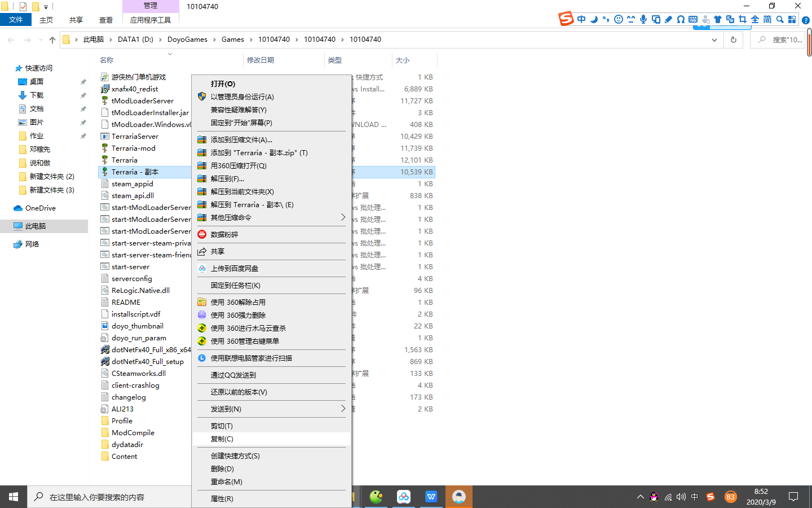This screenshot has width=812, height=508.
Task: Switch to the blue File ribbon tab
Action: coord(16,20)
